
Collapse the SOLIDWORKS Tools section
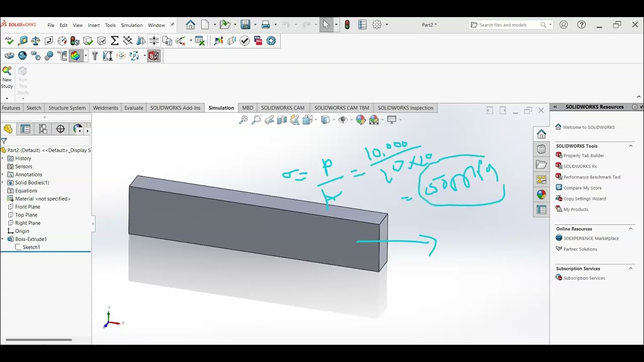[630, 146]
